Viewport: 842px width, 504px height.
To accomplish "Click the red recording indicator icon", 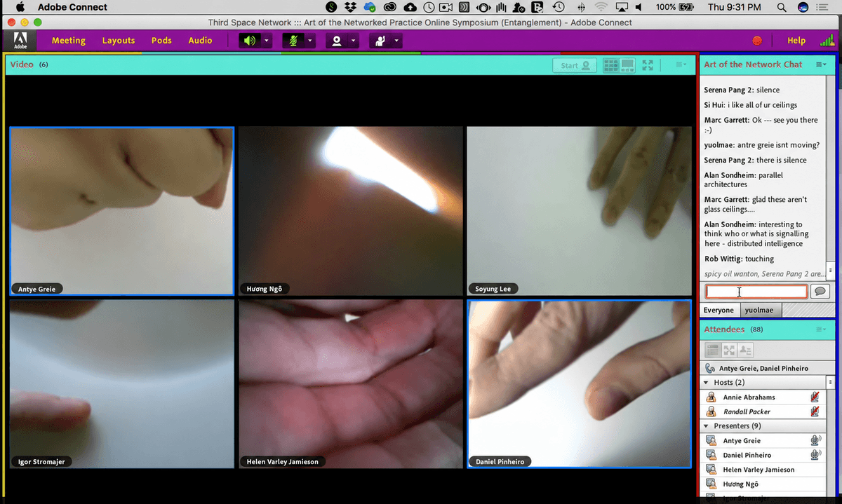I will [x=757, y=41].
